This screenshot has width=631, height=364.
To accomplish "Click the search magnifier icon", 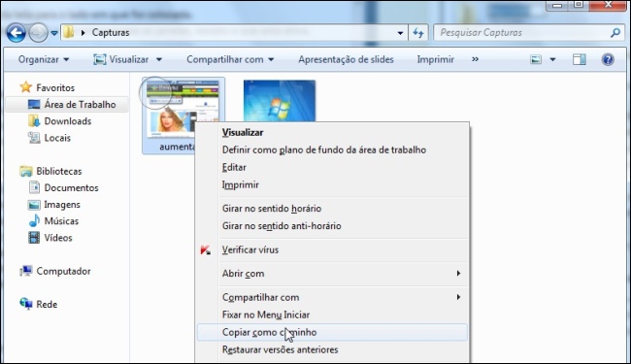I will click(615, 33).
